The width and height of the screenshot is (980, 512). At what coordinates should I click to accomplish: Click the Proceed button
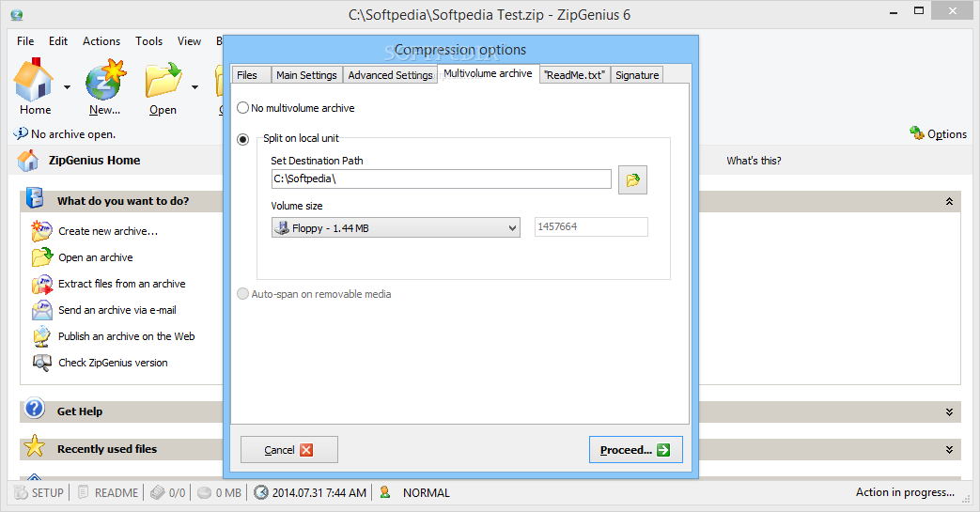tap(635, 449)
